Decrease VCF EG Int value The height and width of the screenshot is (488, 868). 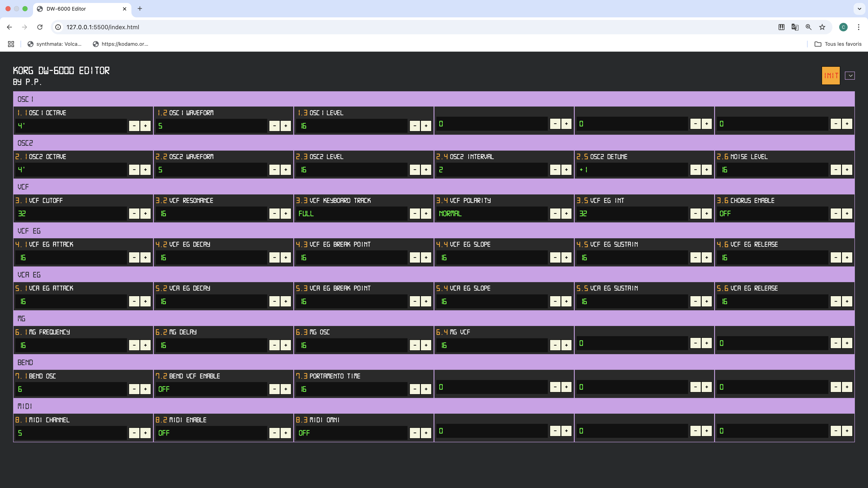click(x=696, y=213)
